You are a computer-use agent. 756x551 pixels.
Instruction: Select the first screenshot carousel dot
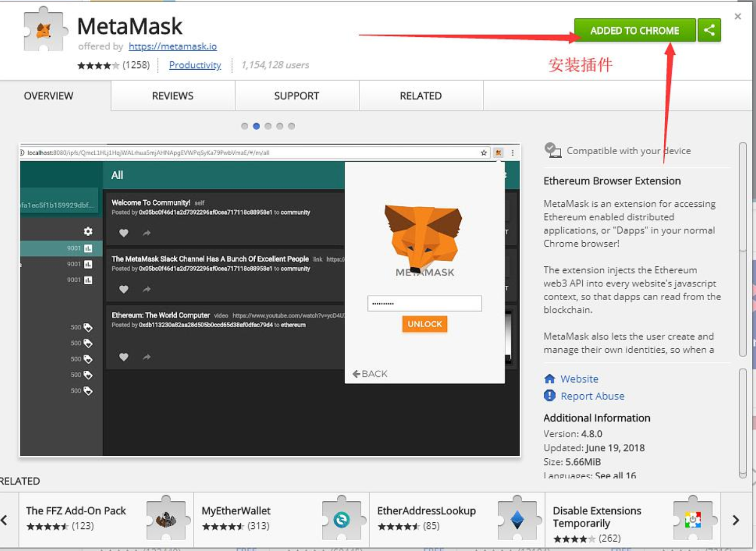pos(244,126)
